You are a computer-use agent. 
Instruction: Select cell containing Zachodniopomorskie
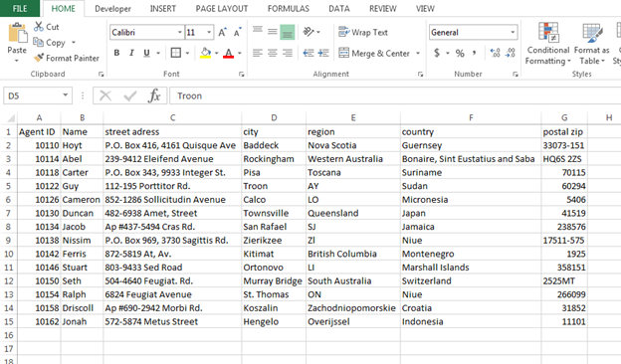point(353,308)
